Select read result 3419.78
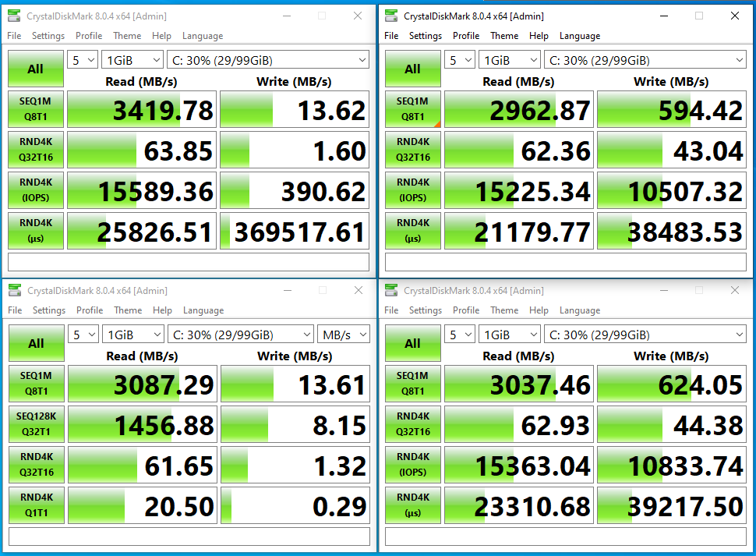The image size is (756, 556). pos(142,109)
